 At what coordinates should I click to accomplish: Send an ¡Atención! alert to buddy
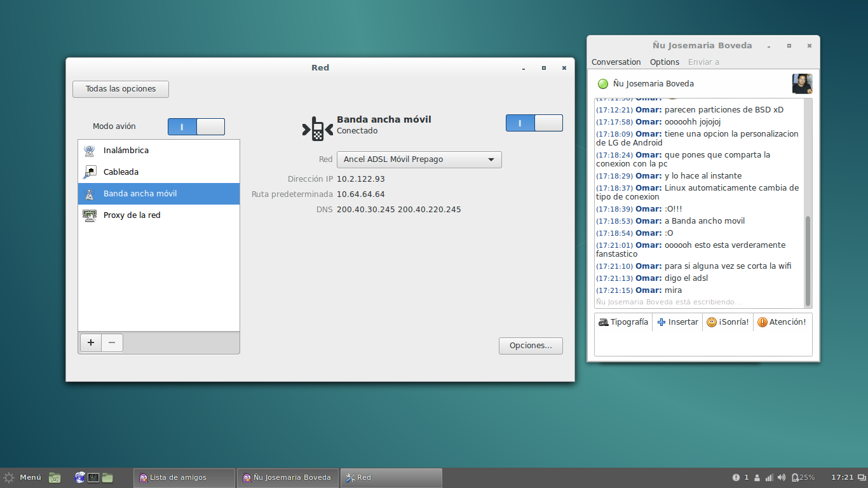click(782, 322)
